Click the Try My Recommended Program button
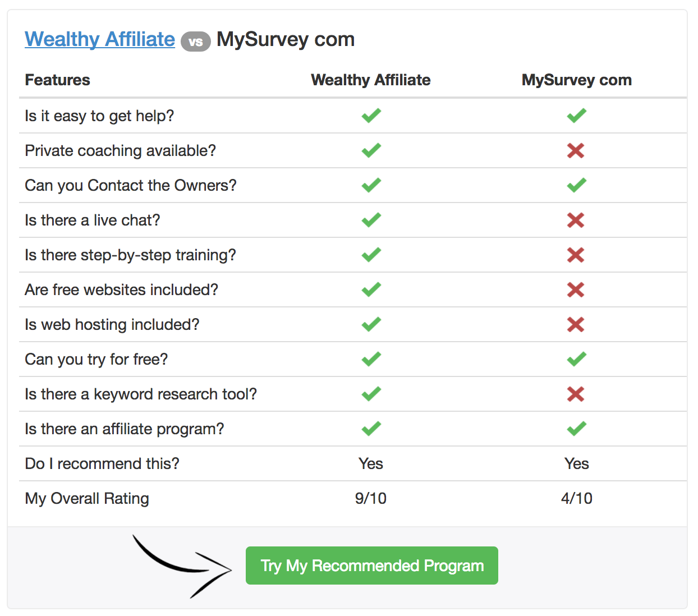The image size is (698, 616). [371, 566]
